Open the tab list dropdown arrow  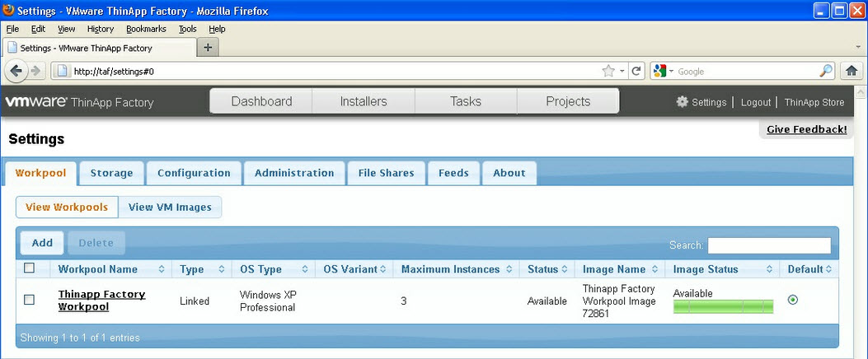(x=858, y=48)
